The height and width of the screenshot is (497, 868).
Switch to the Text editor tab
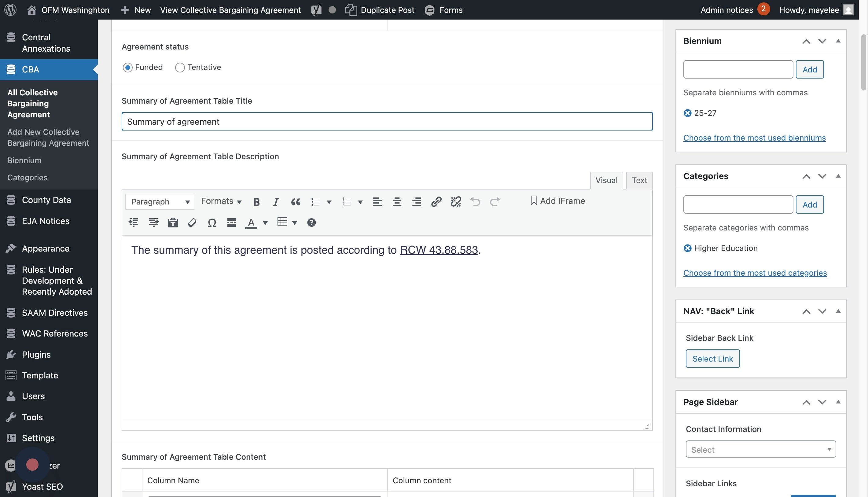639,180
